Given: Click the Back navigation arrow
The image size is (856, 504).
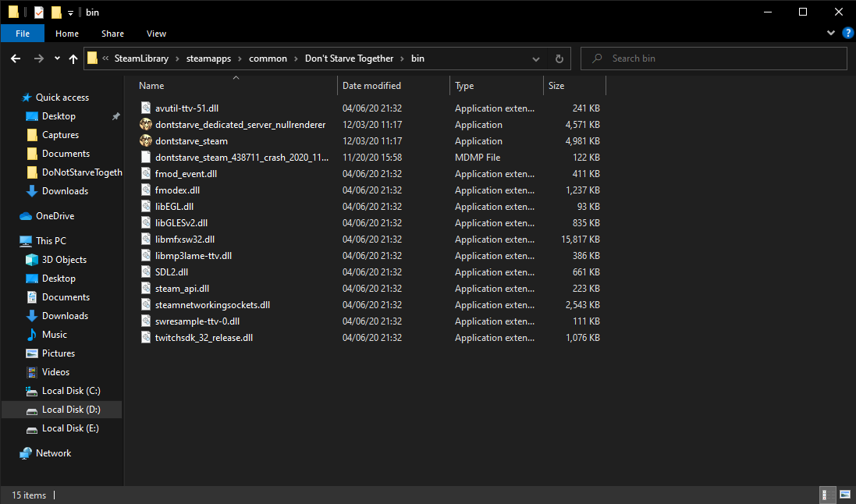Looking at the screenshot, I should [16, 59].
